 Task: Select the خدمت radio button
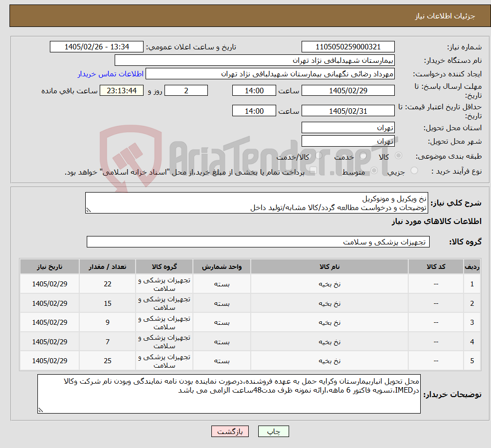(x=363, y=155)
